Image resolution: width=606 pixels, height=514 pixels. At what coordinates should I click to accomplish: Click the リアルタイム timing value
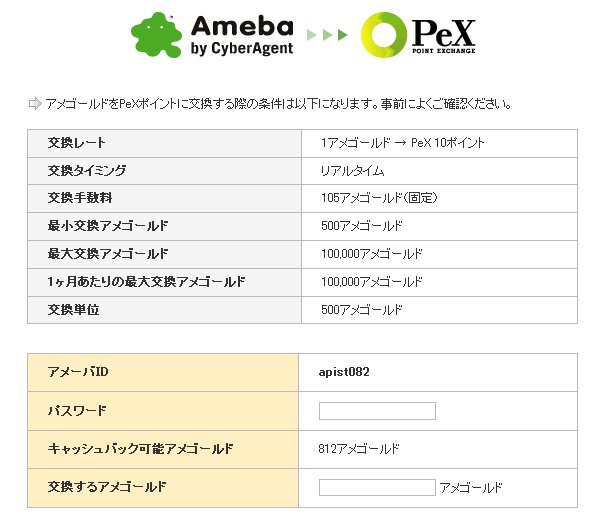[351, 171]
